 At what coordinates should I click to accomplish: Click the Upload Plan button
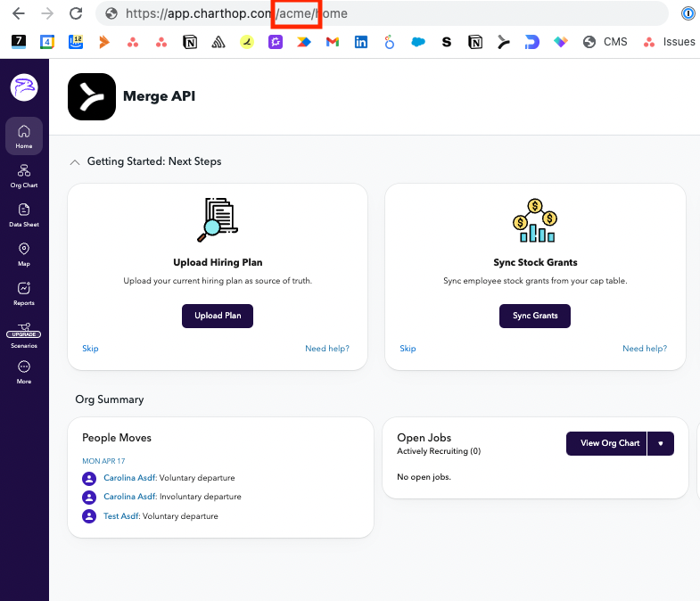tap(218, 317)
